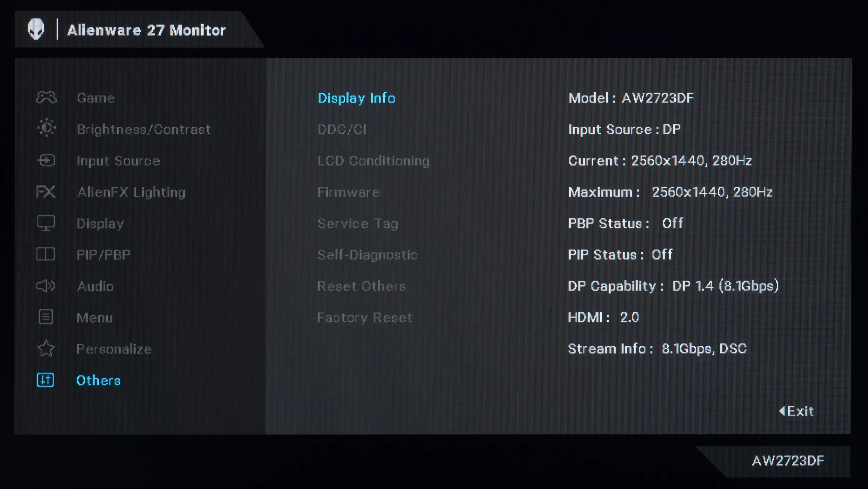Click the Others settings icon

[45, 380]
